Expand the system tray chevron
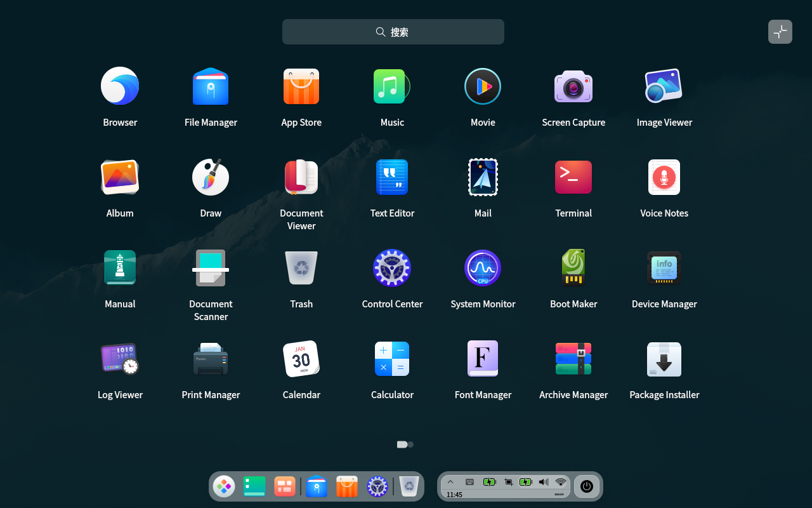Viewport: 812px width, 508px height. click(x=450, y=482)
